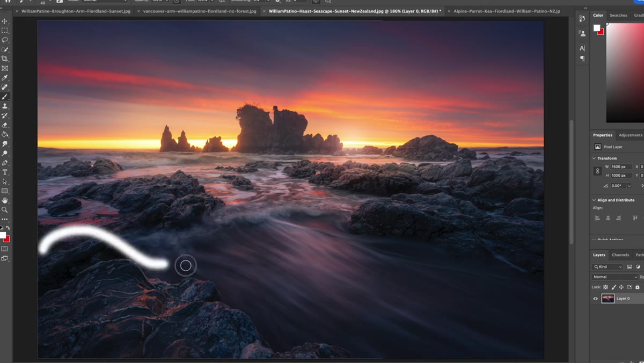Viewport: 644px width, 363px height.
Task: Toggle lock all for the layer
Action: (637, 287)
